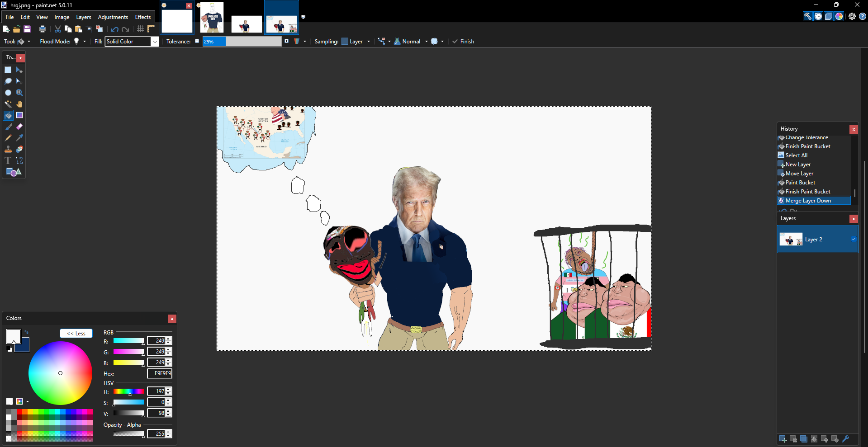This screenshot has height=447, width=868.
Task: Click the New file icon
Action: 6,29
